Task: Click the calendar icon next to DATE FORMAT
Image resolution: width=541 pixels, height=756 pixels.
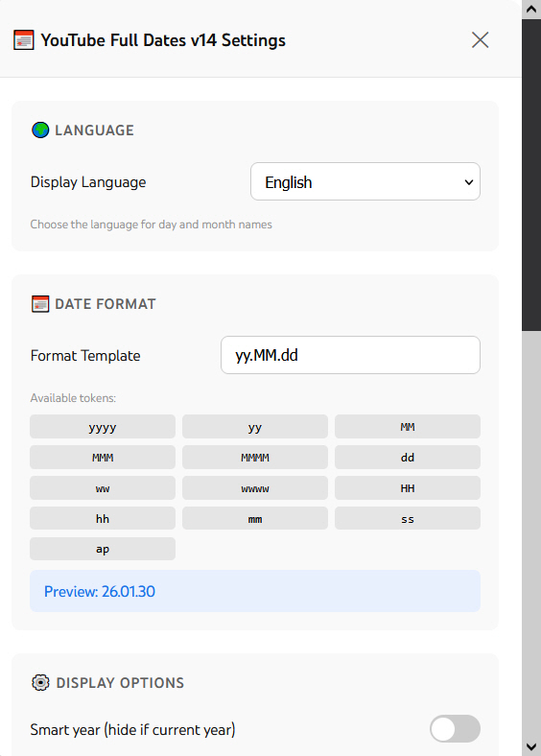Action: click(40, 304)
